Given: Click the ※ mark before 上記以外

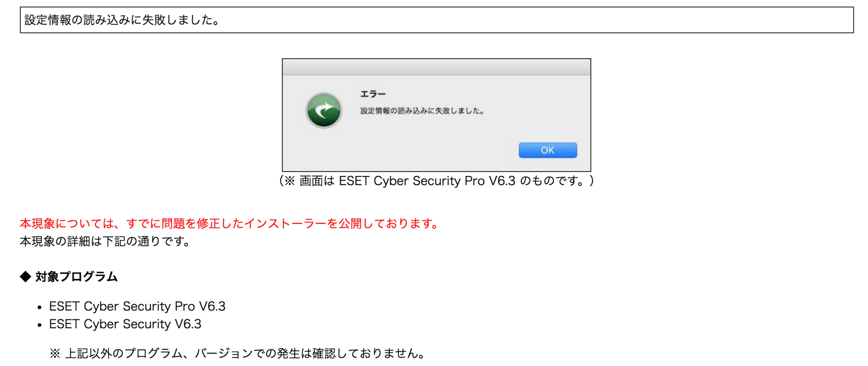Looking at the screenshot, I should 55,353.
